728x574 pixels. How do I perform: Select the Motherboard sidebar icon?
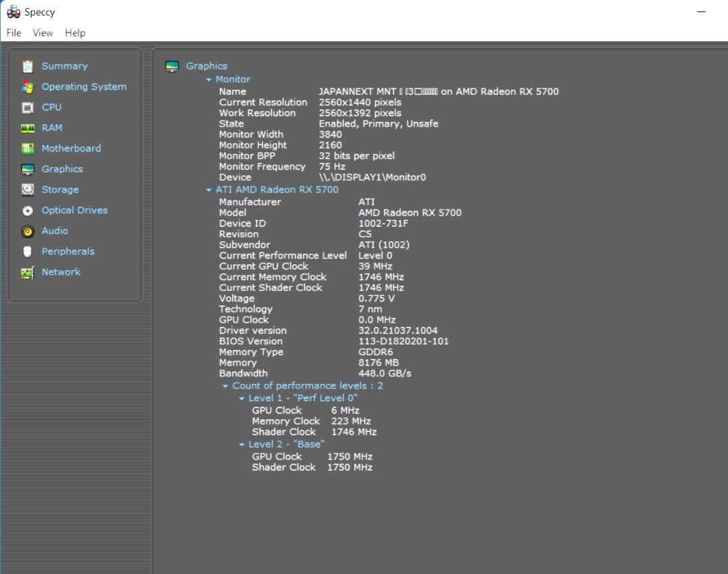[27, 148]
